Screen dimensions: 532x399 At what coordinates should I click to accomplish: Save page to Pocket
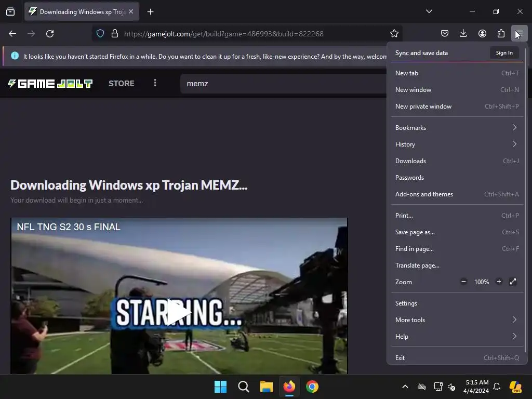(445, 34)
